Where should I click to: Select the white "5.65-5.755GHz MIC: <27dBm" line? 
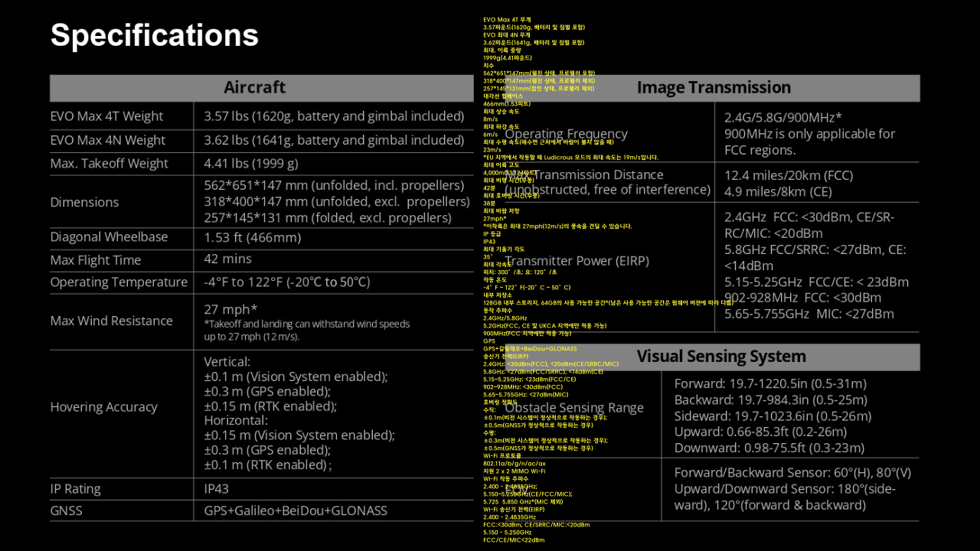click(808, 314)
